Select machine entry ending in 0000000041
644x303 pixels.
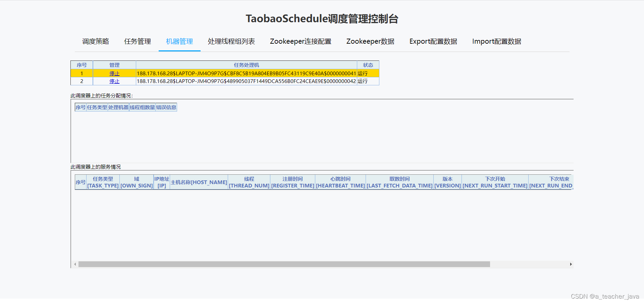point(246,73)
